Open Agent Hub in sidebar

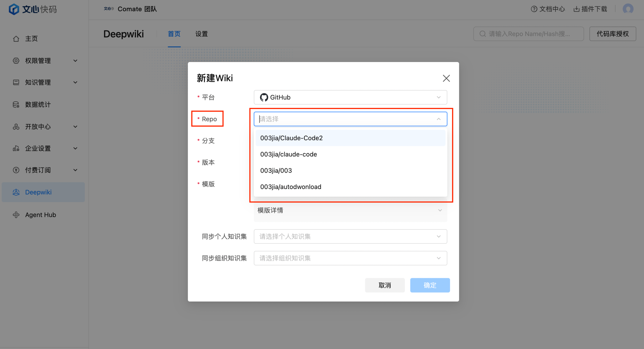pyautogui.click(x=43, y=215)
